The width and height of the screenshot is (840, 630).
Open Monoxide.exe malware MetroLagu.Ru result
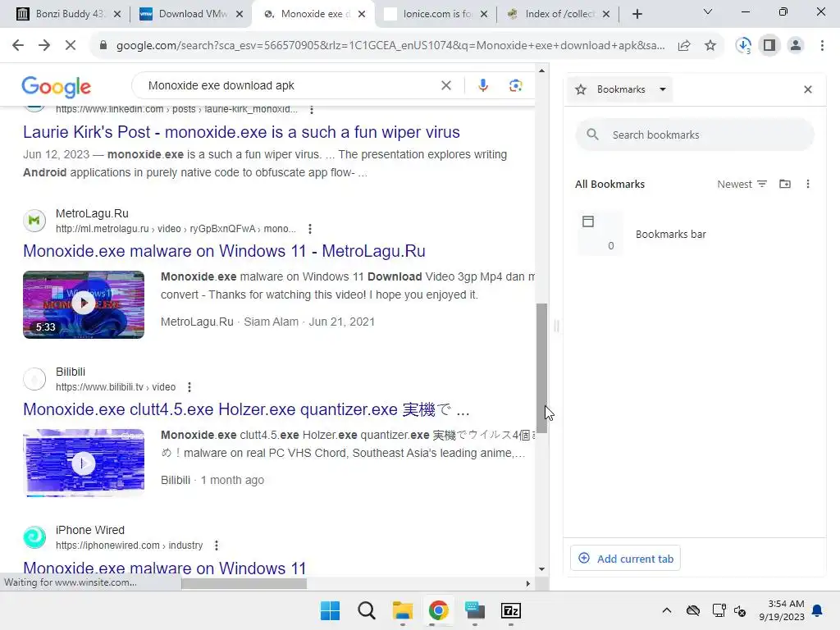(224, 251)
